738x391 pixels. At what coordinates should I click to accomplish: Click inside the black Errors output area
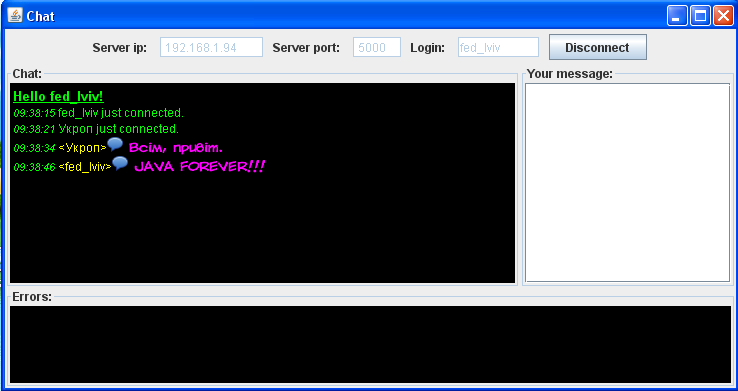tap(370, 344)
